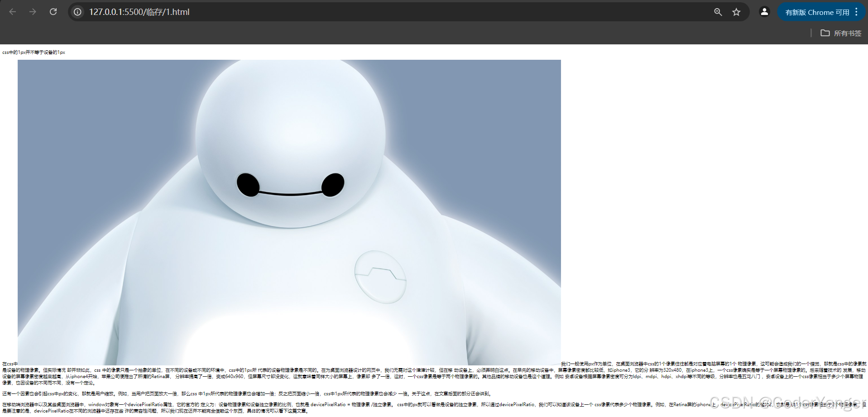
Task: Bookmark this page with the star icon
Action: [x=737, y=12]
